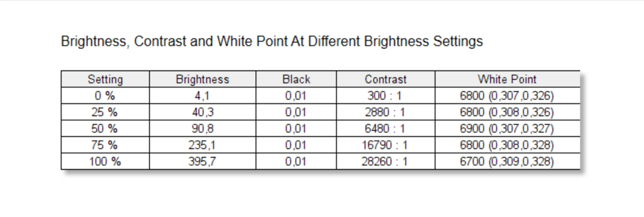Image resolution: width=644 pixels, height=217 pixels.
Task: Select the 50 % setting cell
Action: (105, 128)
